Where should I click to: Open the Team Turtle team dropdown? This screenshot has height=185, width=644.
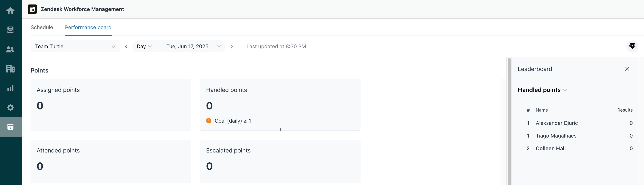pos(75,47)
